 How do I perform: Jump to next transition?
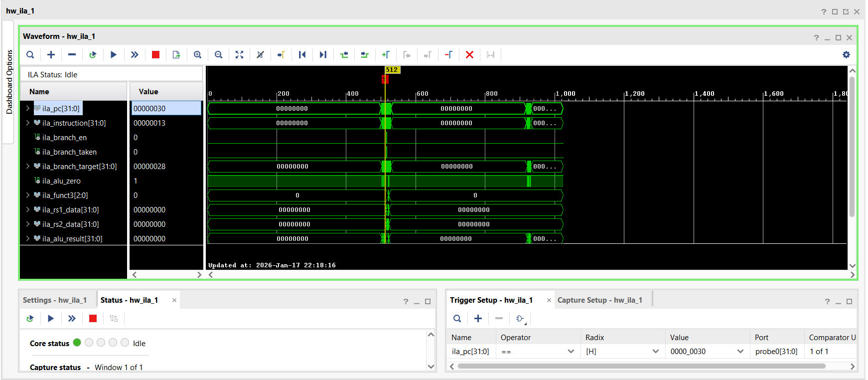[365, 55]
